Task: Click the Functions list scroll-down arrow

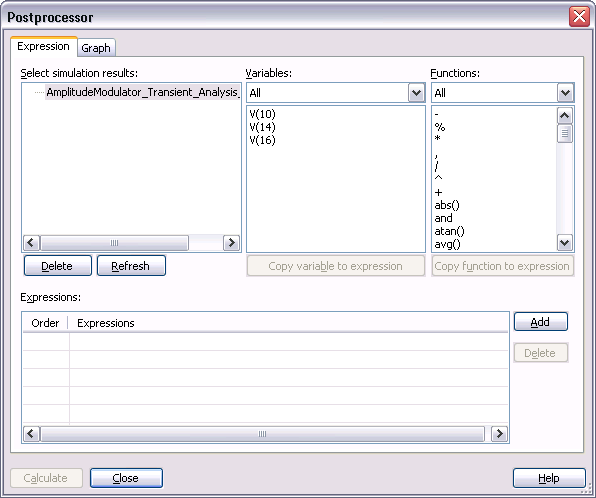Action: 564,242
